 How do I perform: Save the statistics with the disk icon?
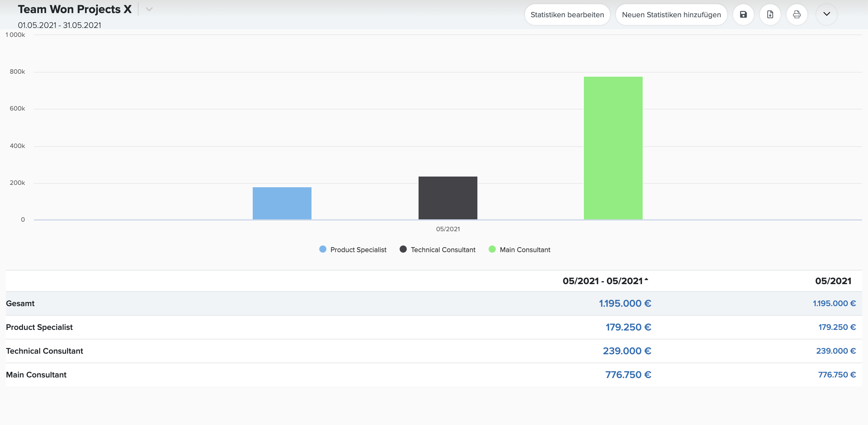[x=743, y=15]
